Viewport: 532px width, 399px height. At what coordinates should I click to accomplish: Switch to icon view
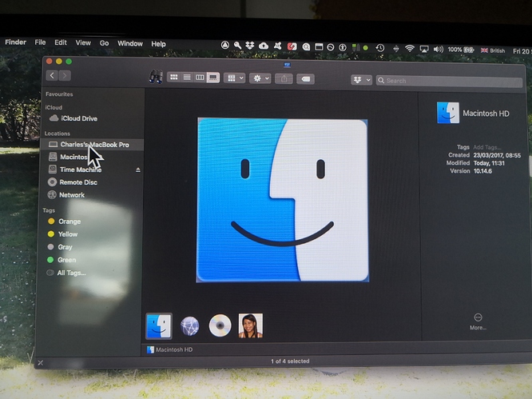(173, 78)
